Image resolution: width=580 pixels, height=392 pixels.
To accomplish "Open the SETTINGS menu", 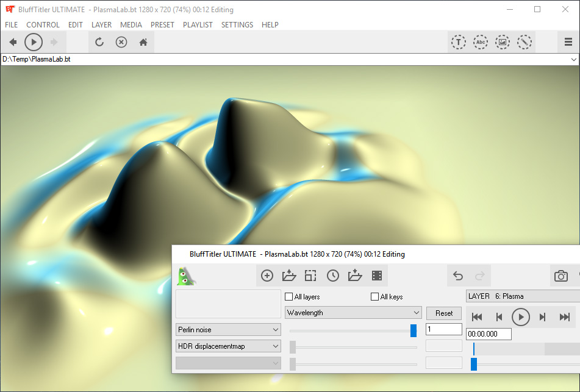I will (237, 25).
